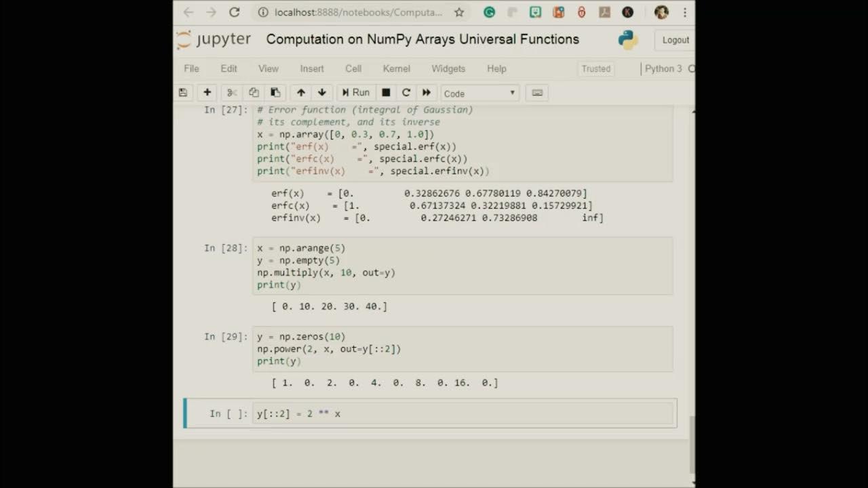Open the Chrome three-dot menu
The height and width of the screenshot is (488, 868).
(x=685, y=12)
